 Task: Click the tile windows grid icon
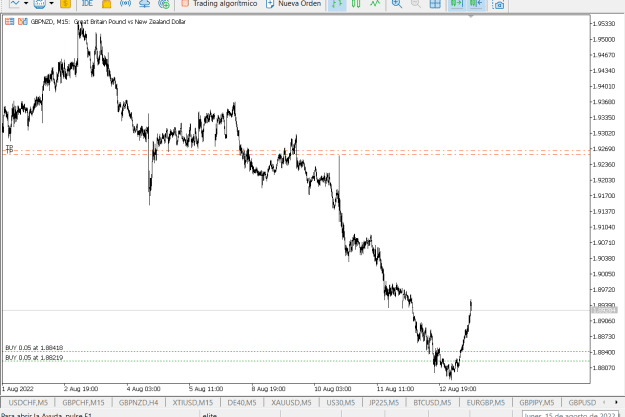(x=435, y=4)
